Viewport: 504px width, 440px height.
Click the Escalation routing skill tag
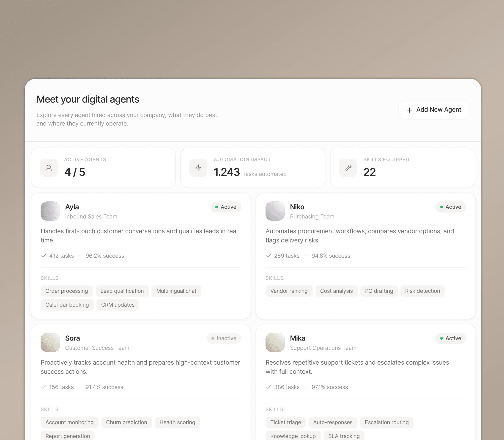point(387,422)
